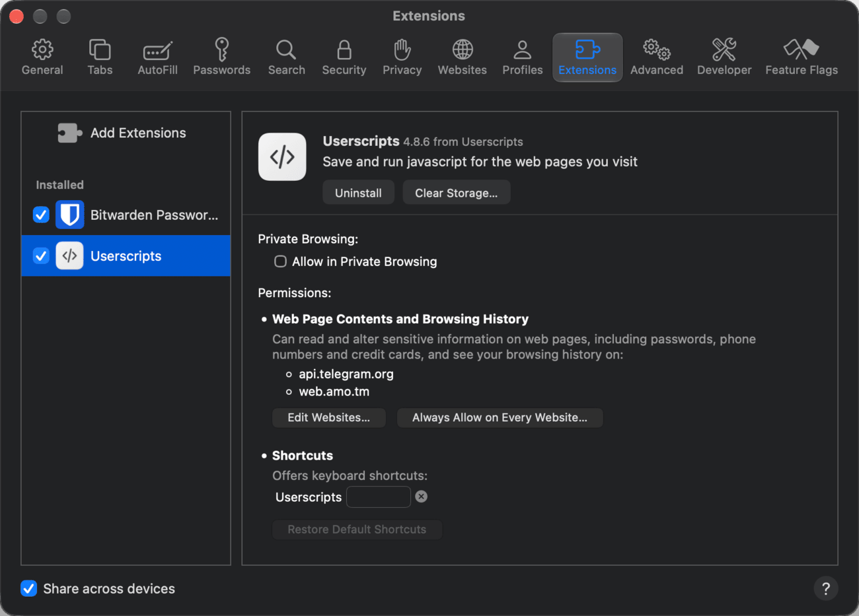The image size is (859, 616).
Task: Click Restore Default Shortcuts button
Action: [357, 530]
